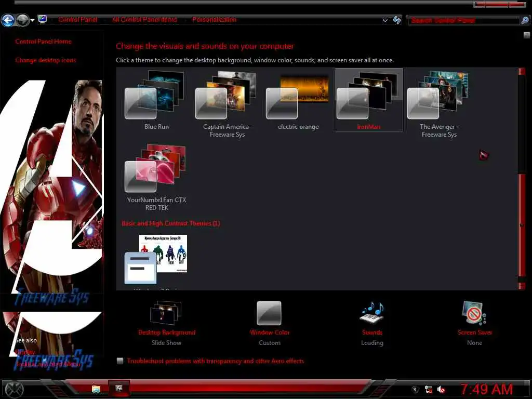
Task: Apply the Blue Run theme
Action: [156, 100]
